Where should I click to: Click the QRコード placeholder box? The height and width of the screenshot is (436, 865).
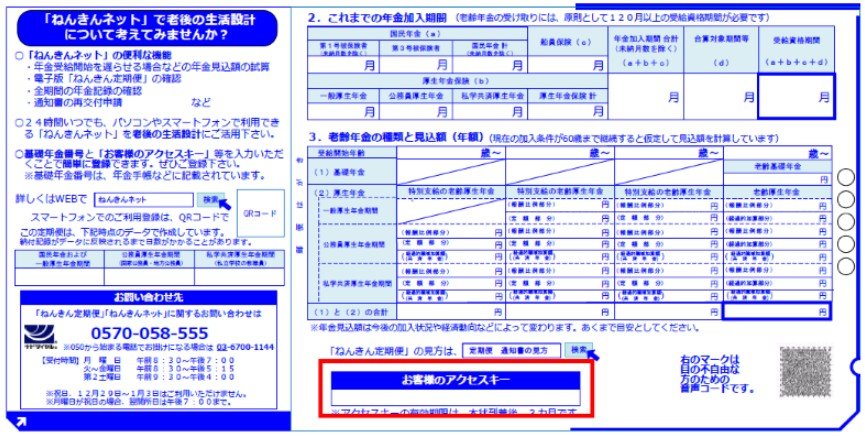click(261, 213)
